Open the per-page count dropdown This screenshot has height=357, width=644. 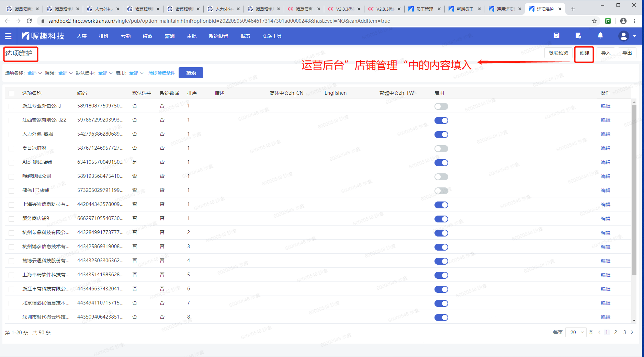[577, 332]
